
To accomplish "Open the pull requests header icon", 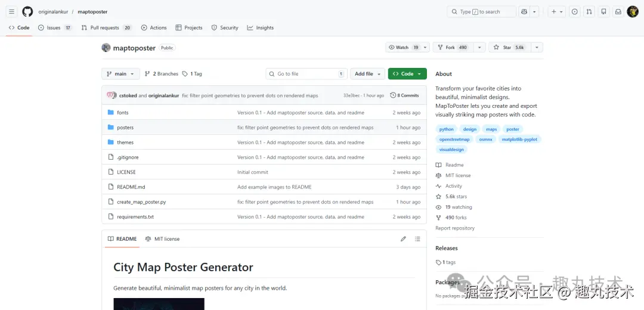I will click(589, 12).
